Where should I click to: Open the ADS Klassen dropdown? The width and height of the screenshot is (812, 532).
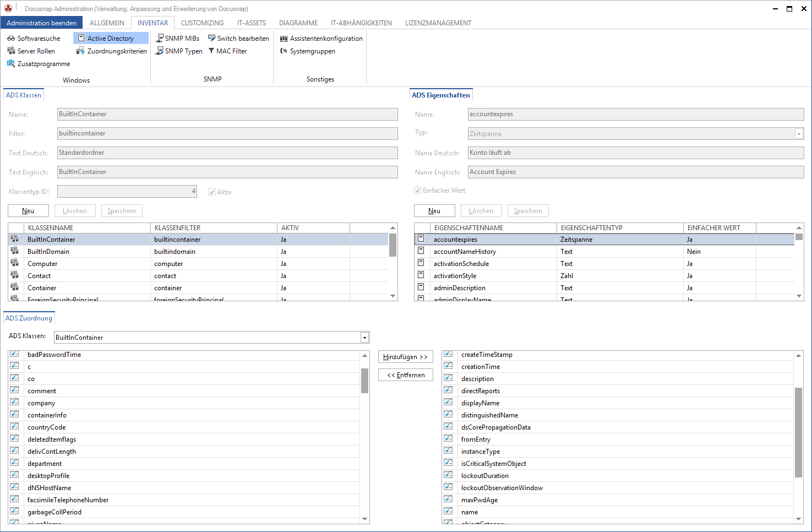364,338
